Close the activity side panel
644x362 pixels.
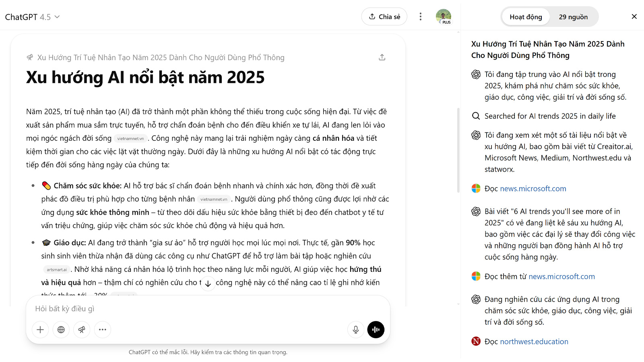click(634, 16)
